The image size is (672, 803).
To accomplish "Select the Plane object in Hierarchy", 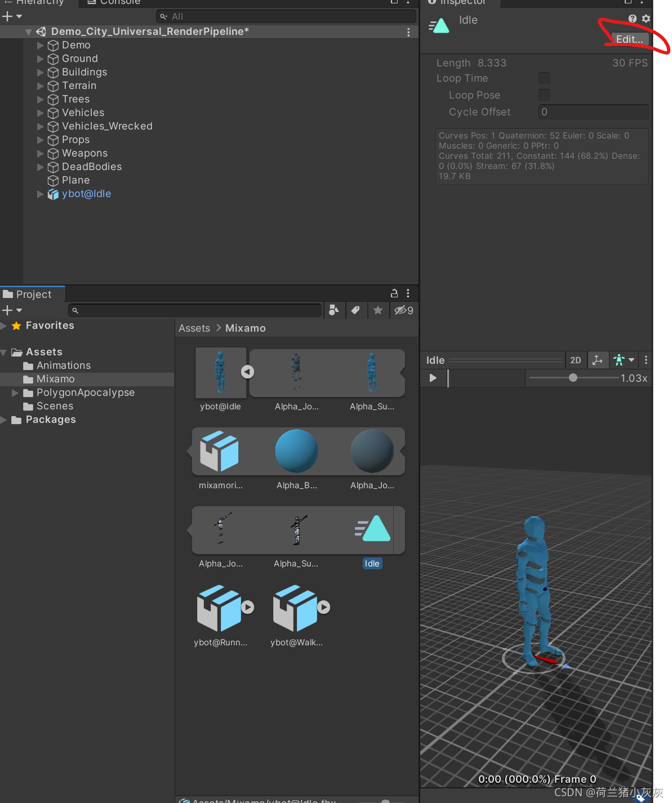I will pyautogui.click(x=75, y=180).
